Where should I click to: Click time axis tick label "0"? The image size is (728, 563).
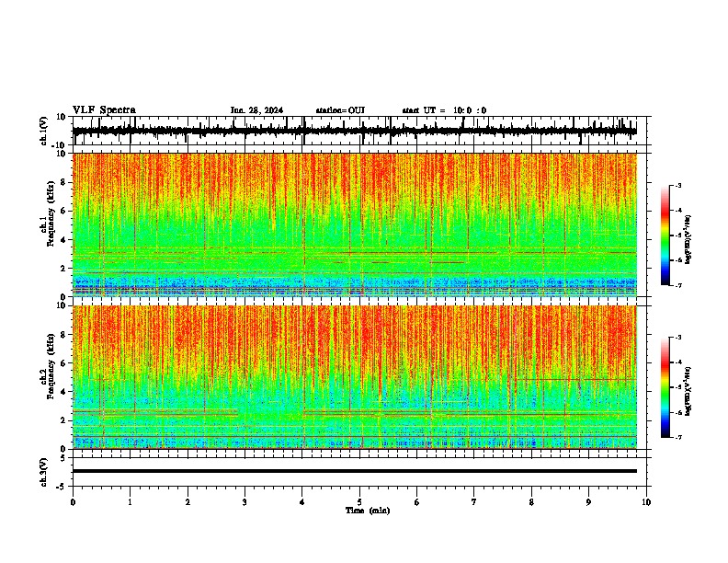pos(73,502)
